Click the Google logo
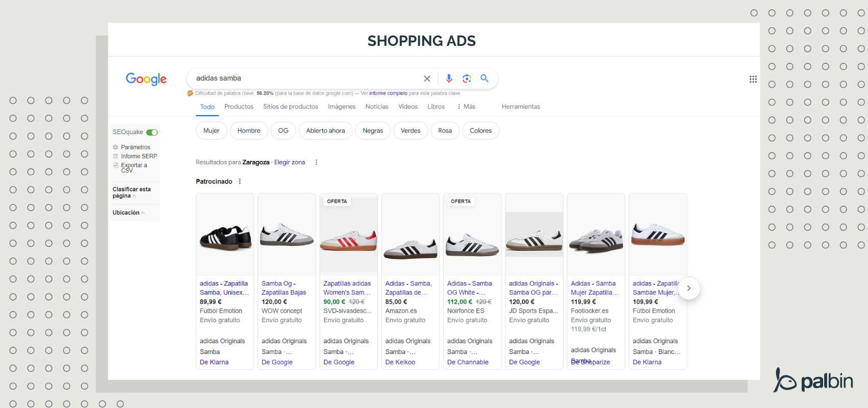 tap(146, 79)
